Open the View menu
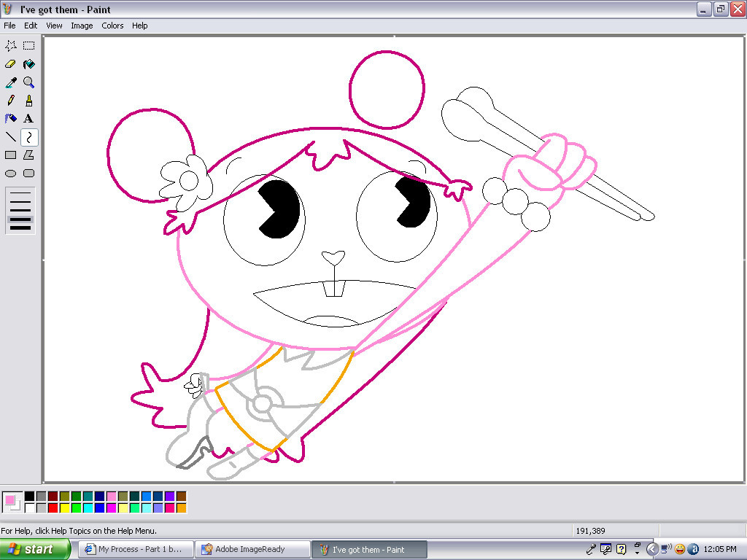The height and width of the screenshot is (560, 747). (x=54, y=26)
